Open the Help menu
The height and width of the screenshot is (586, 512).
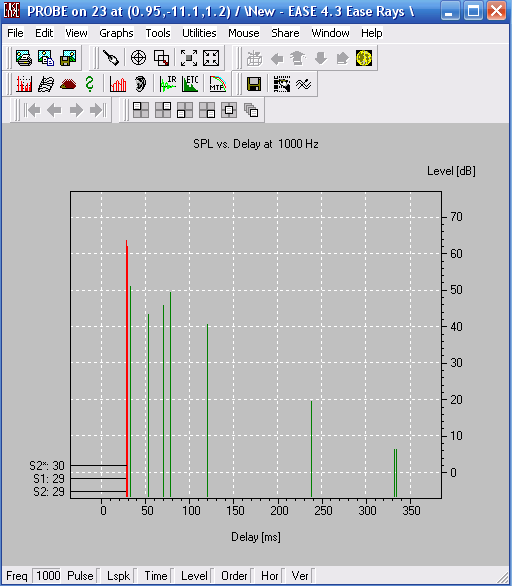371,33
